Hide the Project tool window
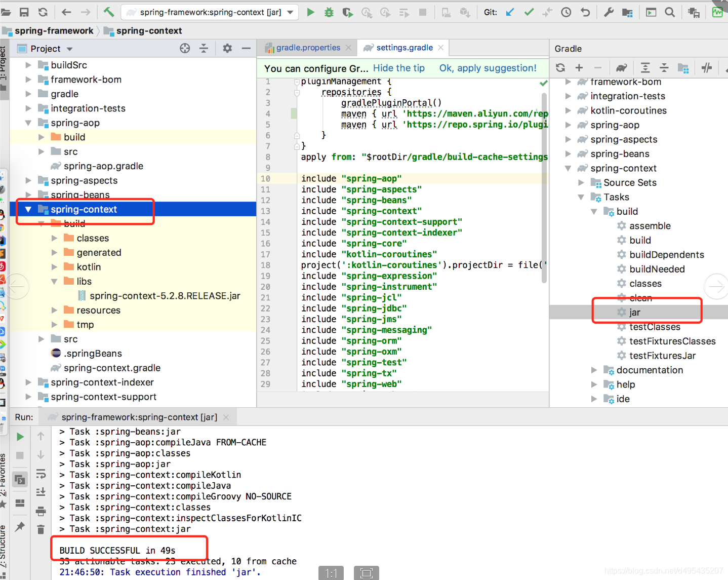Image resolution: width=728 pixels, height=580 pixels. click(x=246, y=48)
